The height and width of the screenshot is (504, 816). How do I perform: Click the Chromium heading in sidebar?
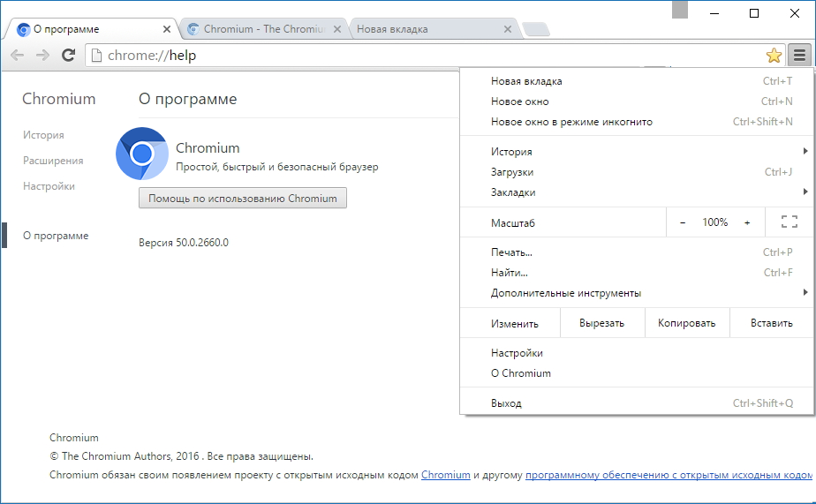59,99
